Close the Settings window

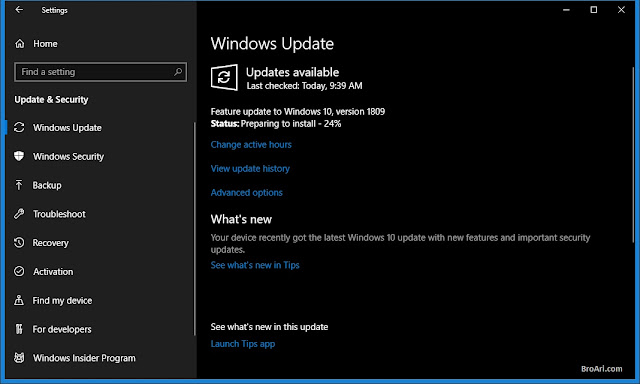pyautogui.click(x=621, y=10)
